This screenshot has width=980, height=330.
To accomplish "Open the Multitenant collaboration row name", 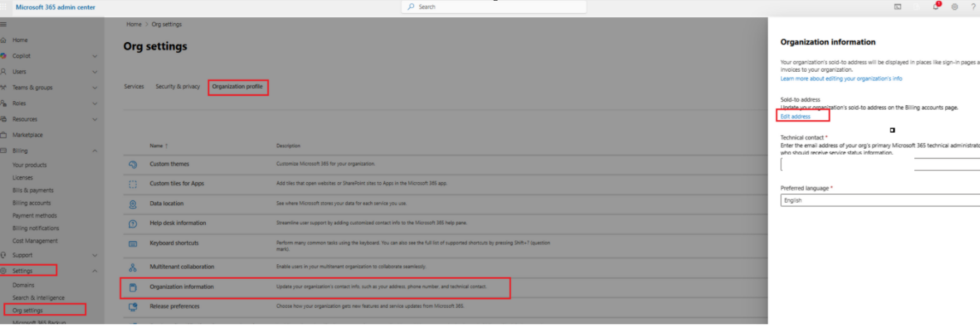I will (x=181, y=267).
